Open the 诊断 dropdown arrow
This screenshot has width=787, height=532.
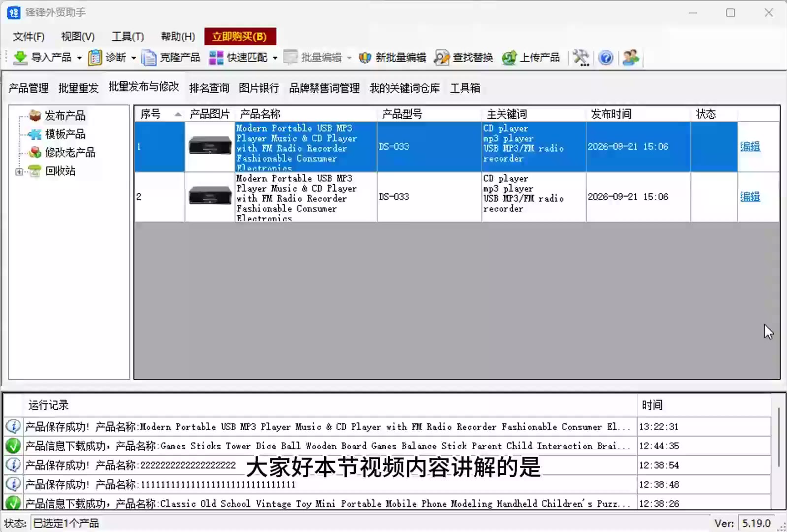(133, 58)
